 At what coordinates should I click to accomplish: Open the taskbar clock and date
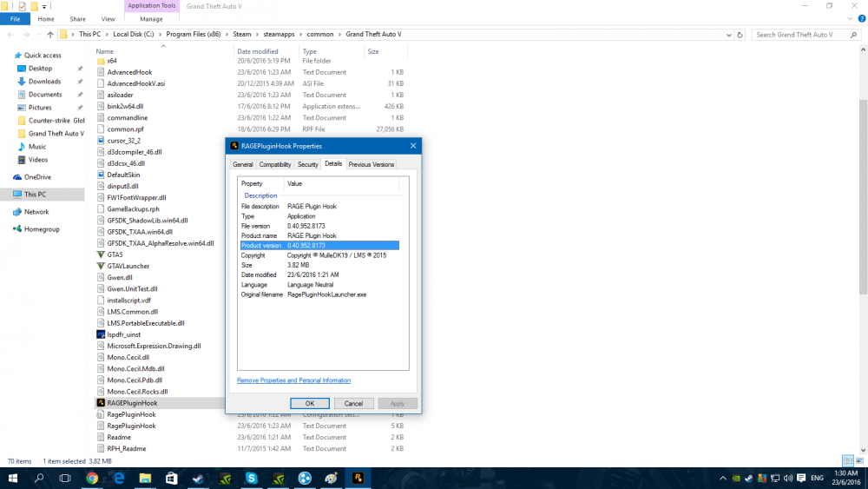845,478
